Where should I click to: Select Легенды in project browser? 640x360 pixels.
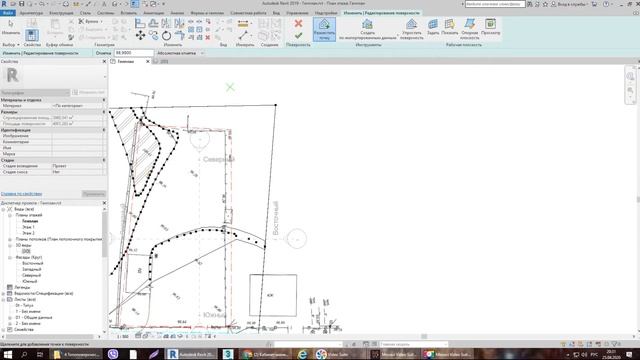point(22,287)
